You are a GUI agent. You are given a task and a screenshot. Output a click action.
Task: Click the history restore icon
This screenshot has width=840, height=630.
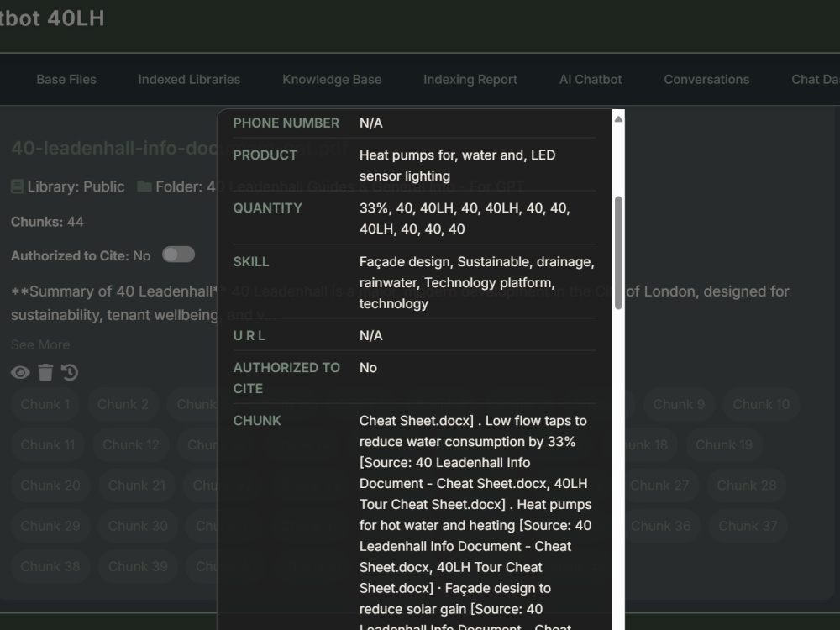(x=70, y=372)
